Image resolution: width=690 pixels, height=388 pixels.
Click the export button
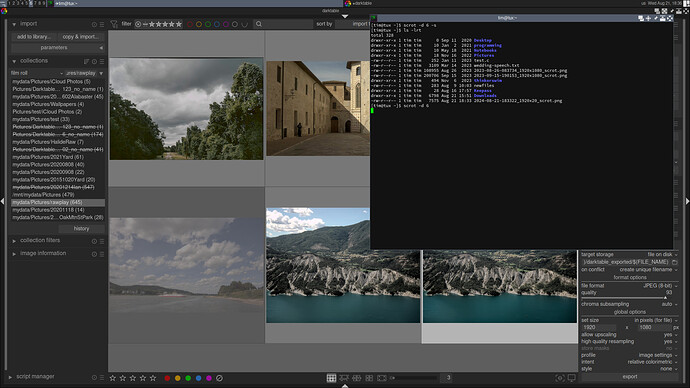629,377
